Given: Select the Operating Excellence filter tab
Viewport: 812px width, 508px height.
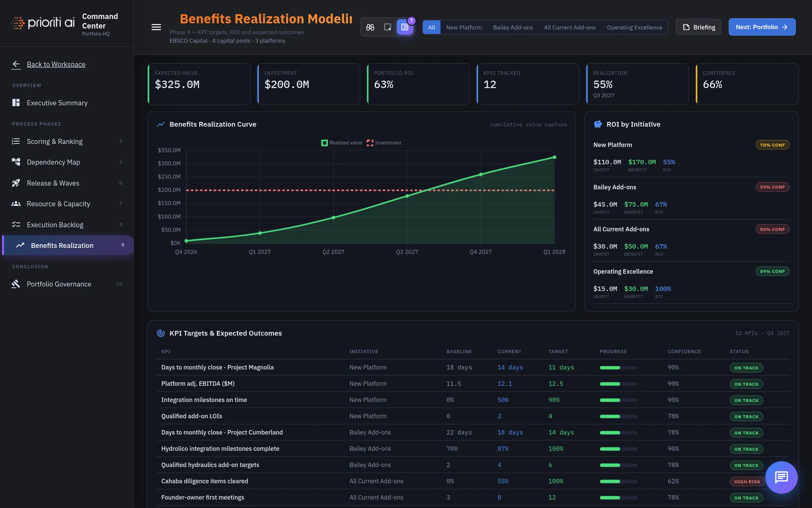Looking at the screenshot, I should (635, 27).
